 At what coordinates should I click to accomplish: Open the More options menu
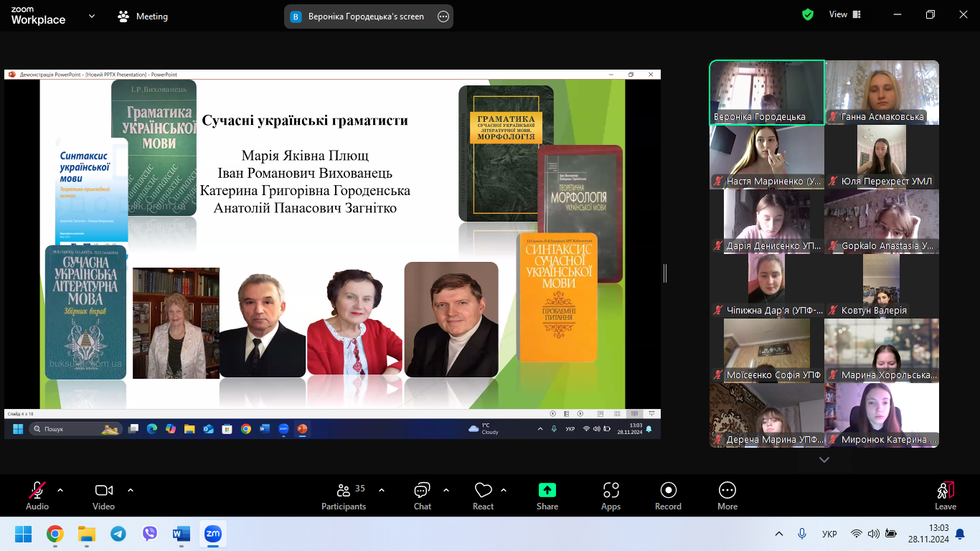tap(727, 496)
